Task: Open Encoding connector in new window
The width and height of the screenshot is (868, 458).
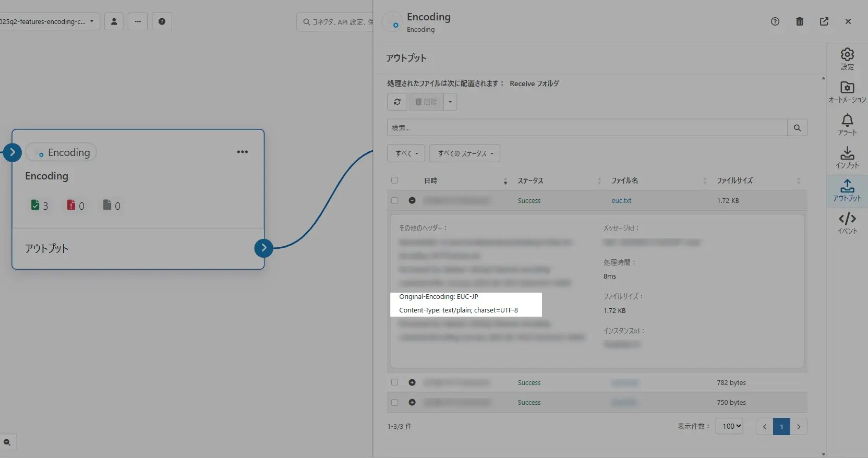Action: click(824, 21)
